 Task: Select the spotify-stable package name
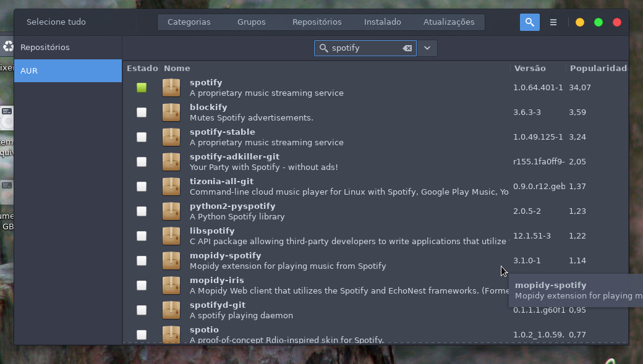[x=222, y=132]
